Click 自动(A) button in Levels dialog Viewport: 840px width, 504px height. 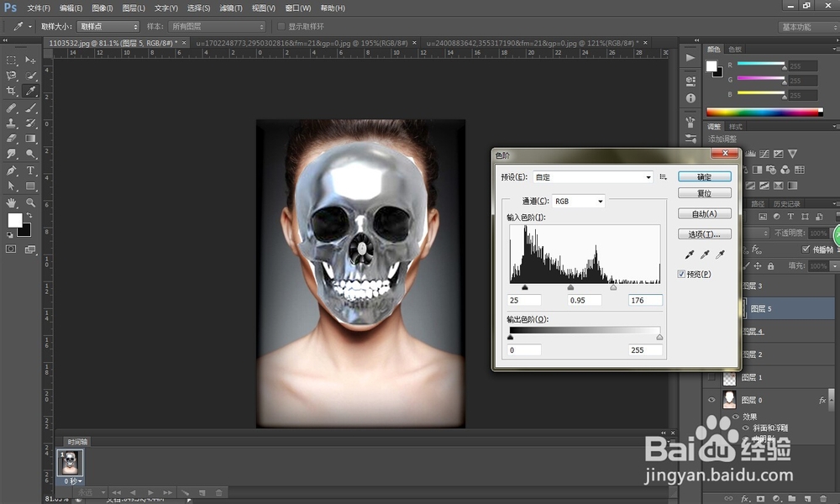[x=705, y=213]
